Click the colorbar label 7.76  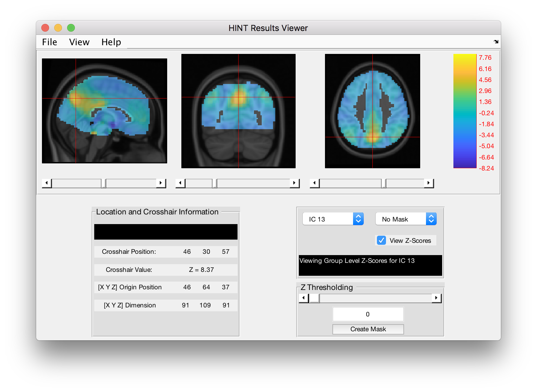click(485, 57)
